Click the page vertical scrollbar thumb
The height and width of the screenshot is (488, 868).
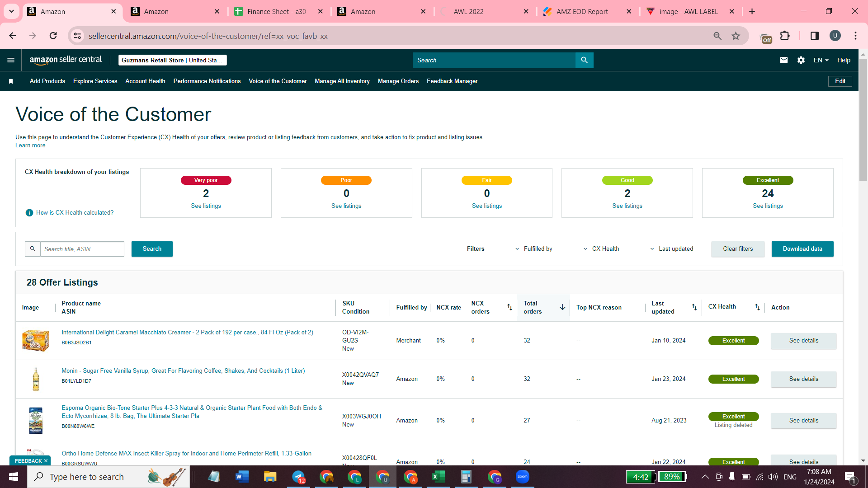863,120
